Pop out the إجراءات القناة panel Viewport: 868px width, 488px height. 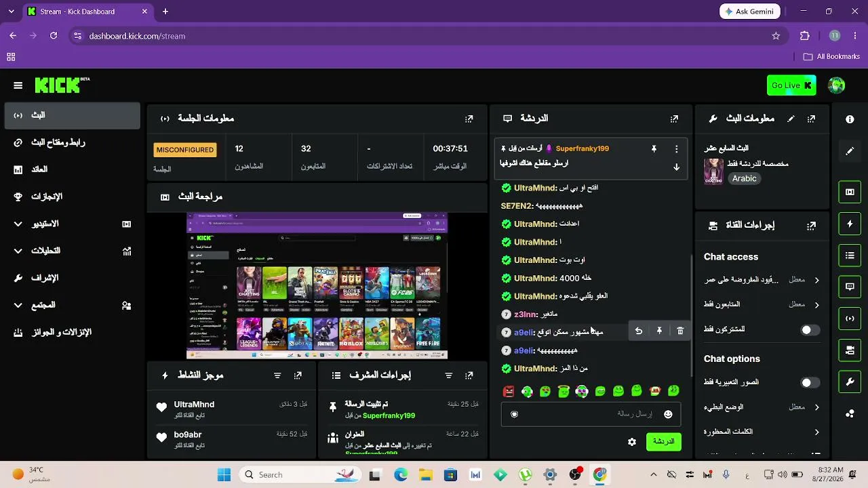(x=811, y=225)
